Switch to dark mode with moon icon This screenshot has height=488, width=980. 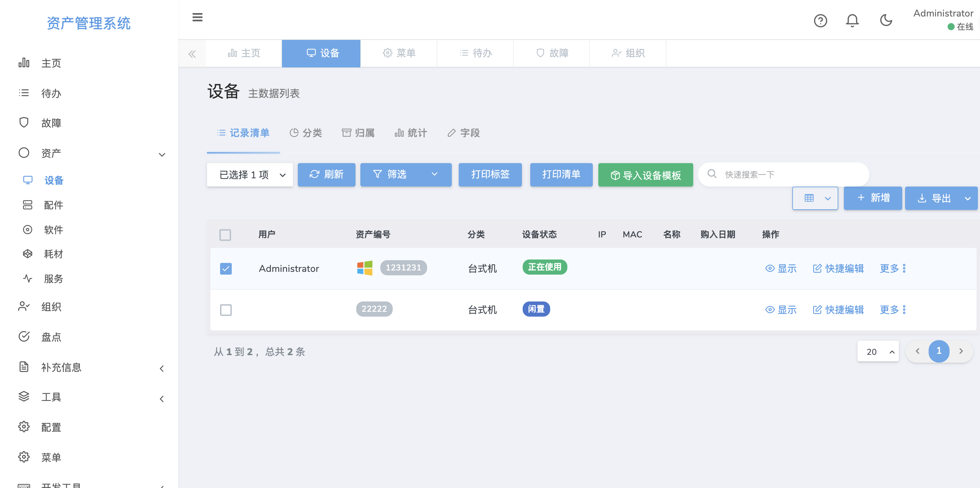tap(886, 20)
